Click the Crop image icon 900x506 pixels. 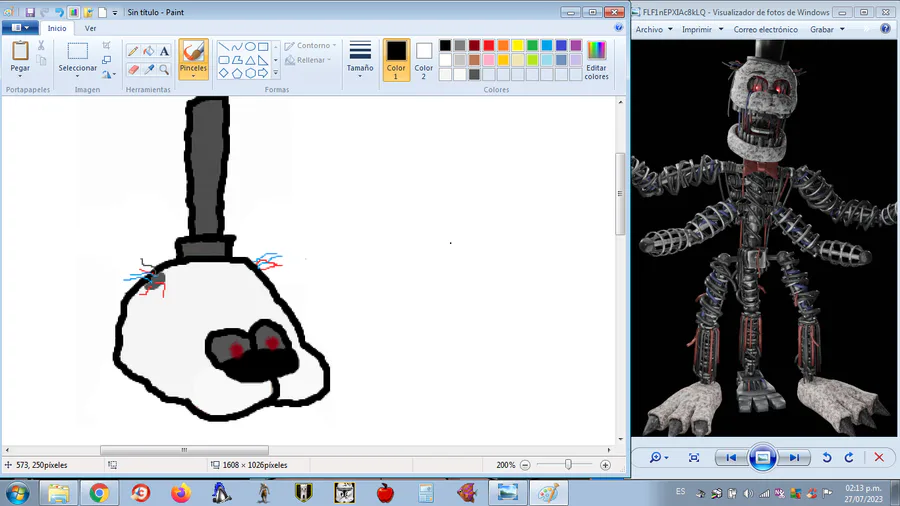coord(106,45)
